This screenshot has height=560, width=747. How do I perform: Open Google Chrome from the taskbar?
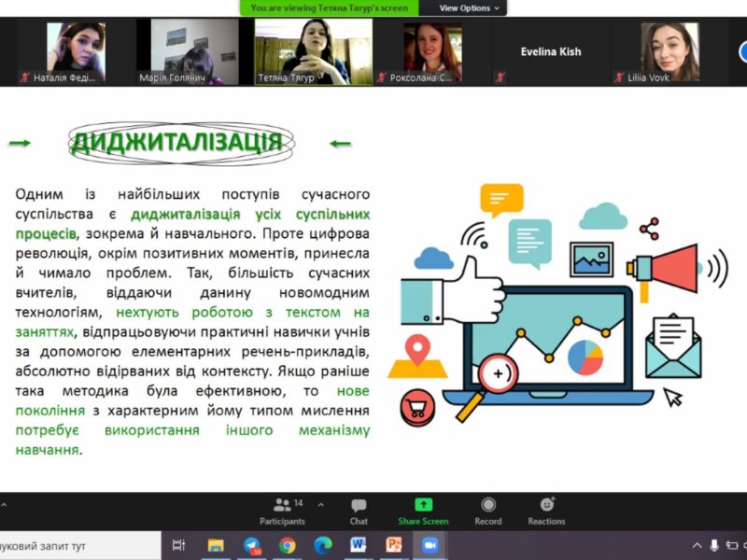[x=287, y=545]
